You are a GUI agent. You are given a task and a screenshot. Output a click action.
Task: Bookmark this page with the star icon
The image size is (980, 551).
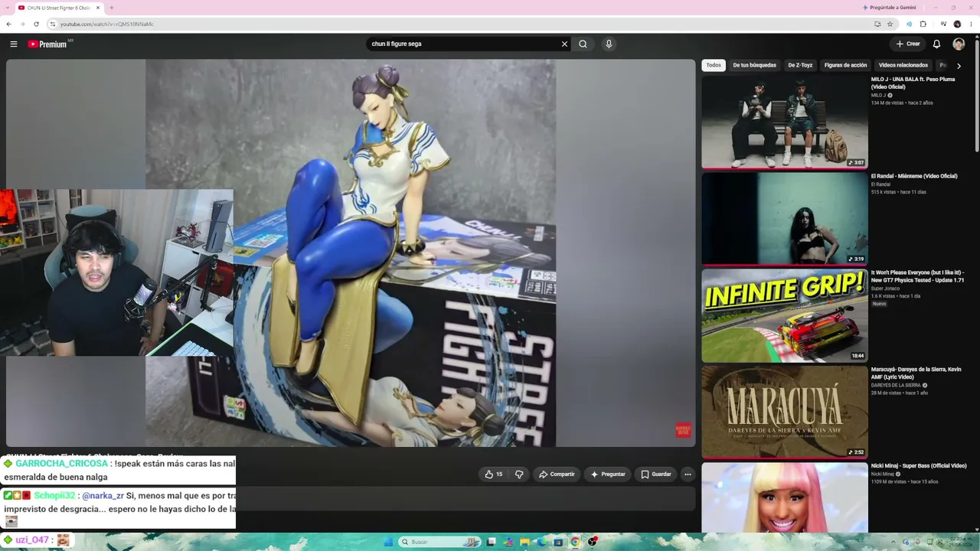click(x=890, y=24)
